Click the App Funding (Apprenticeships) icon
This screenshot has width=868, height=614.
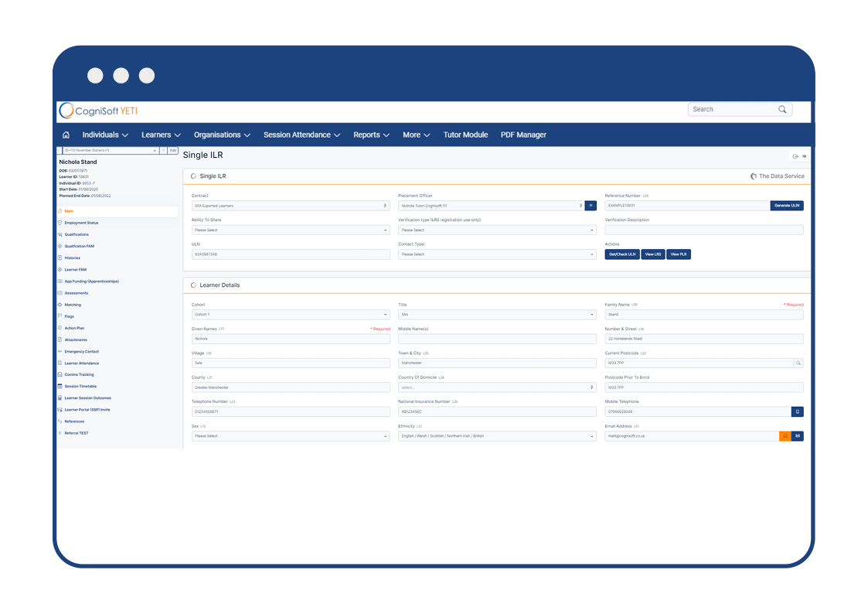(60, 281)
